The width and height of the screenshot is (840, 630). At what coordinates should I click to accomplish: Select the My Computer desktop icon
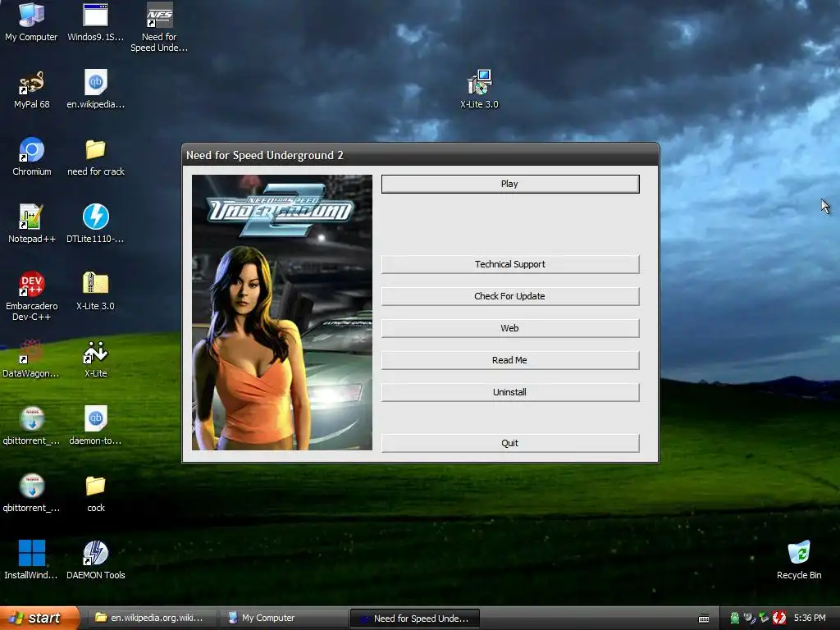click(31, 21)
